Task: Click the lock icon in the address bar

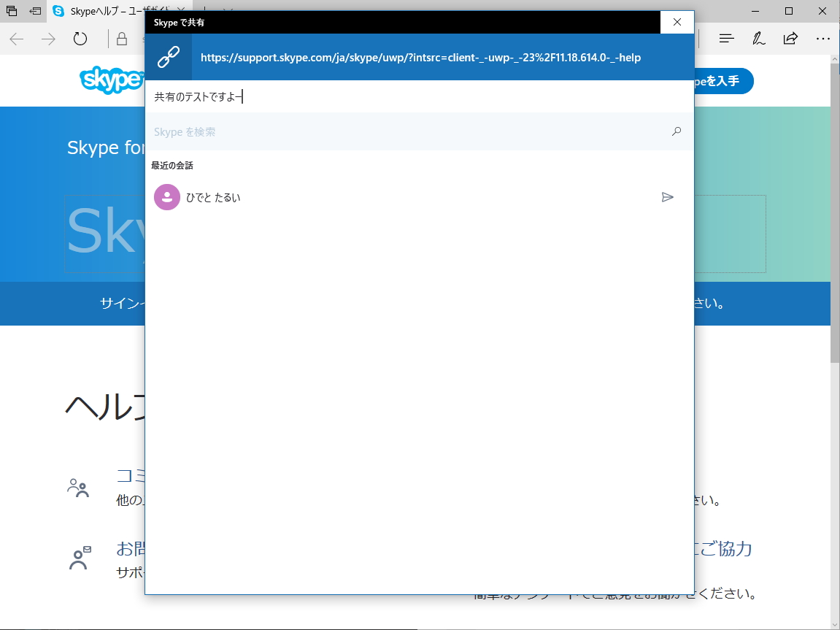Action: pos(121,38)
